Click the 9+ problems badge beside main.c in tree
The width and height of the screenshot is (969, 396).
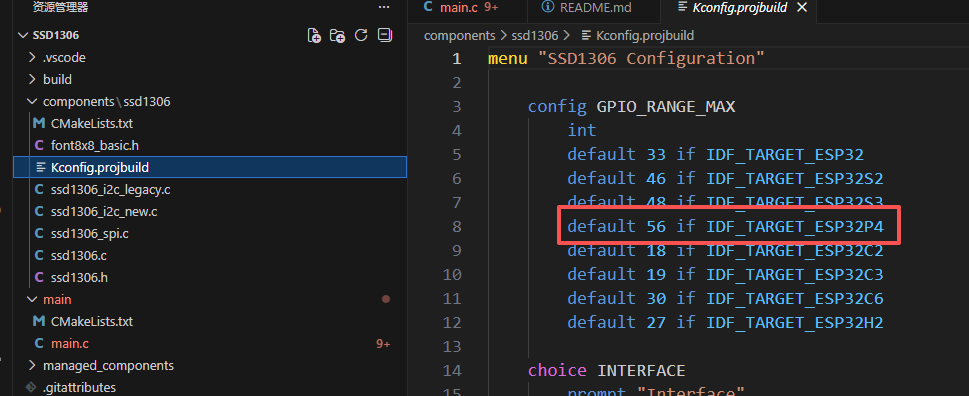(383, 344)
